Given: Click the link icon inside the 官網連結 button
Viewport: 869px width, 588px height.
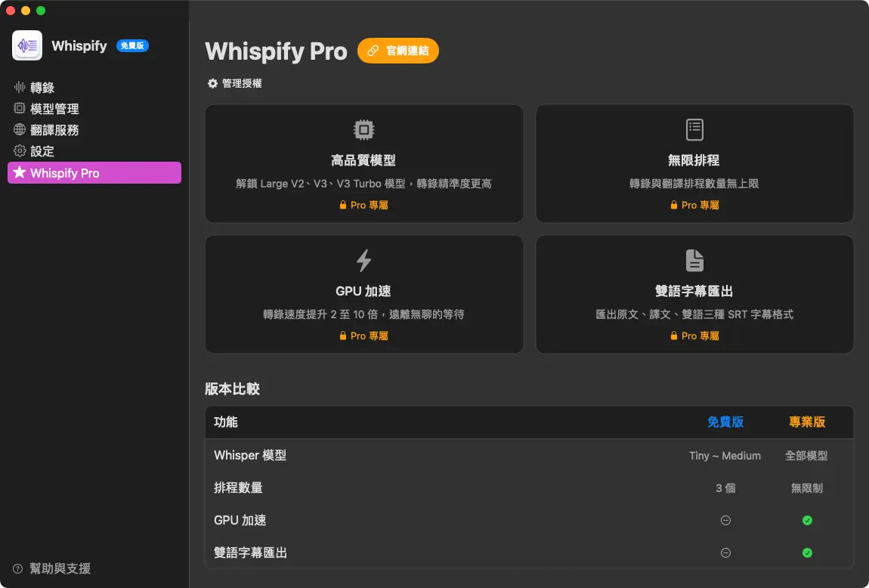Looking at the screenshot, I should click(x=372, y=51).
